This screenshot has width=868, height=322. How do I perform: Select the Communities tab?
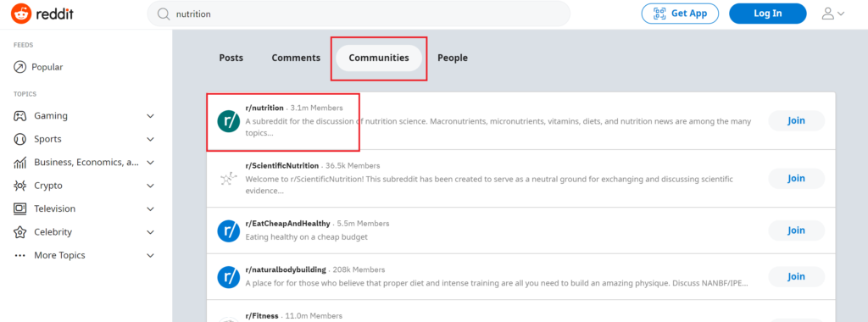tap(379, 58)
